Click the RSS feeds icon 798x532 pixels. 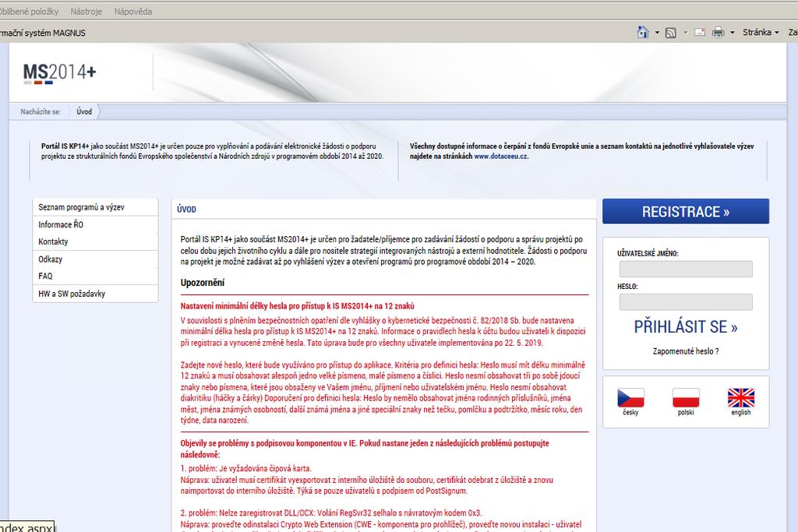671,33
